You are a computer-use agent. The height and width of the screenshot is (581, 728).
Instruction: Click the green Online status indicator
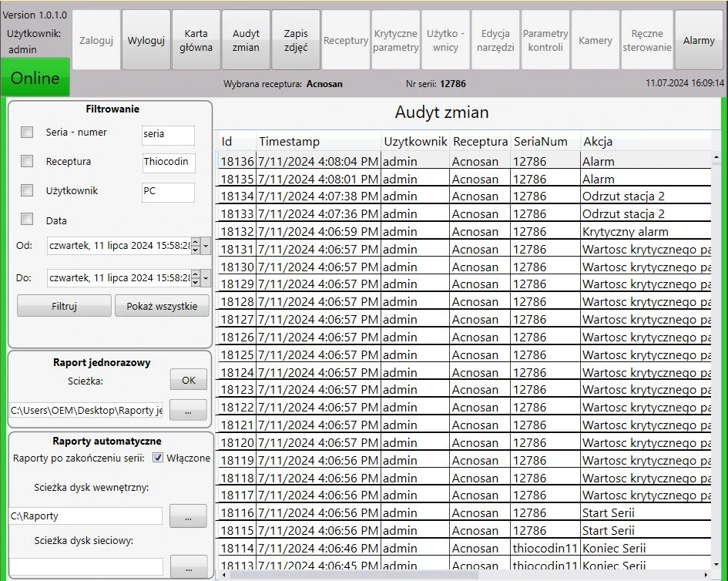pos(35,78)
